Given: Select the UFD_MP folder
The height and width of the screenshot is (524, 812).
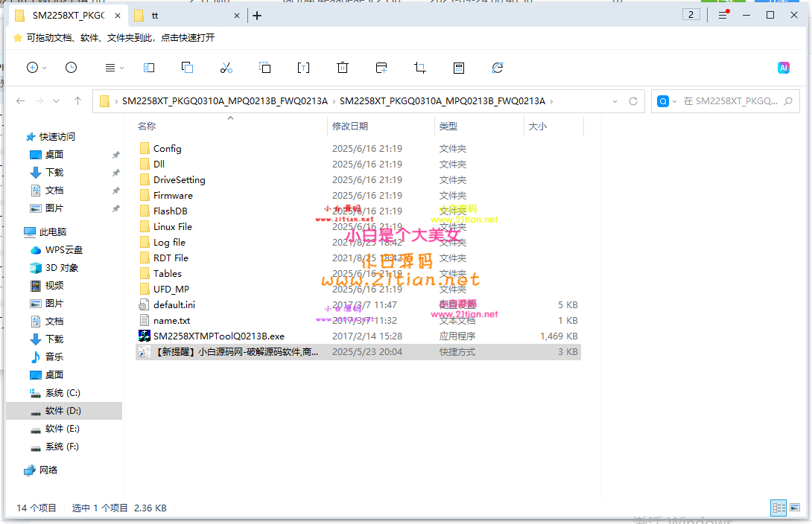Looking at the screenshot, I should [171, 289].
